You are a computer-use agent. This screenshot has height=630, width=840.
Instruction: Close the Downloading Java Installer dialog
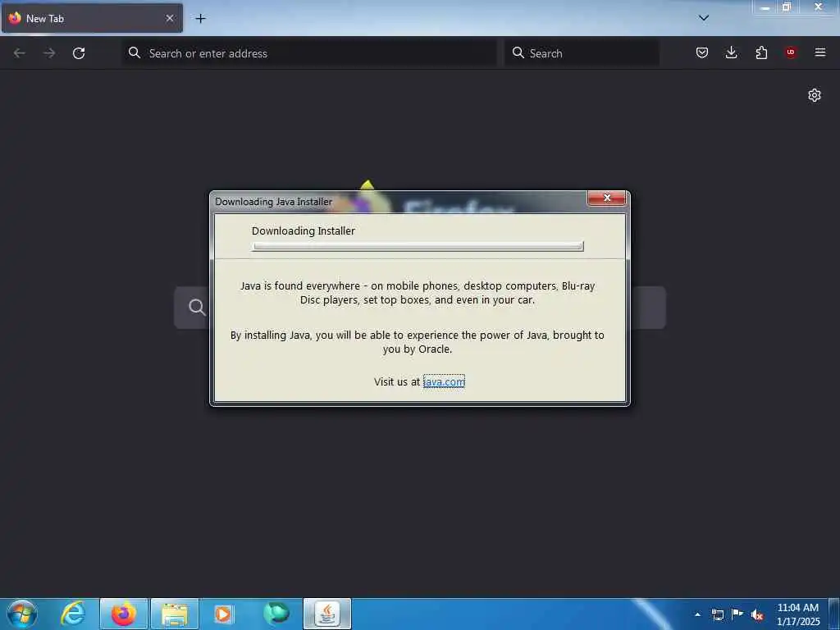tap(606, 198)
